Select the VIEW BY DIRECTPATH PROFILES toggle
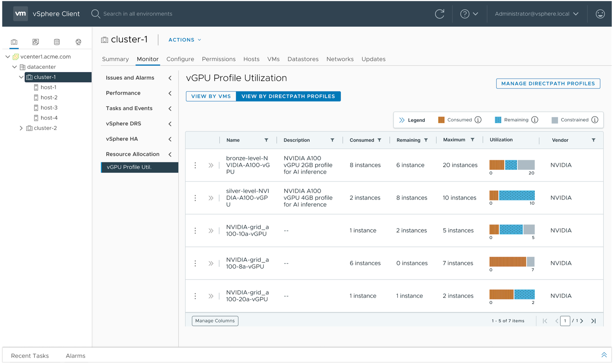Viewport: 614px width, 364px height. (288, 96)
